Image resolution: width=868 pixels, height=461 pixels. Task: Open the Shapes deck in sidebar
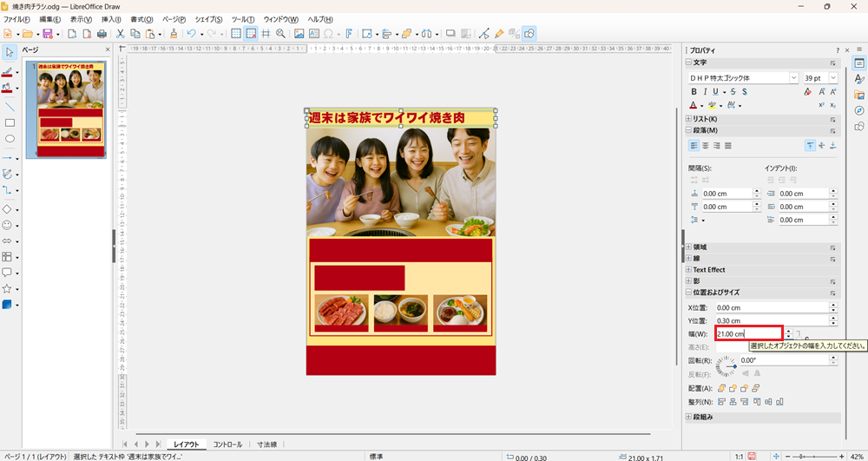pyautogui.click(x=859, y=127)
